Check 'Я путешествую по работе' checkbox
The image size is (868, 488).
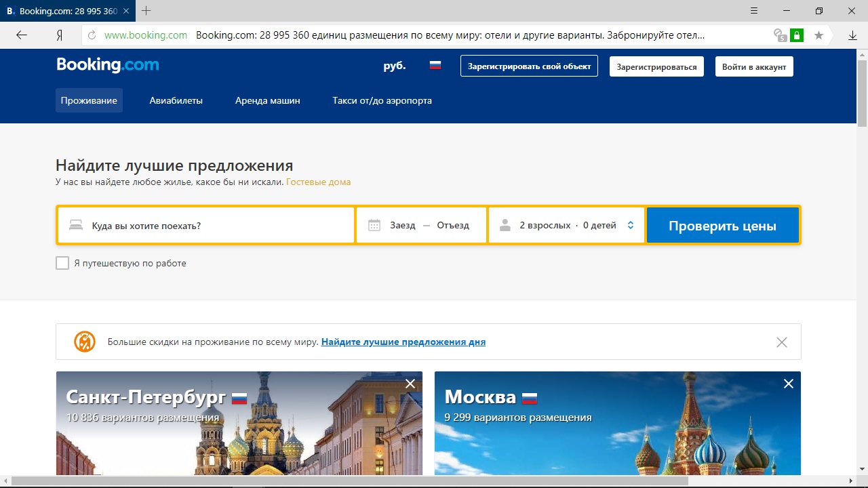coord(62,263)
